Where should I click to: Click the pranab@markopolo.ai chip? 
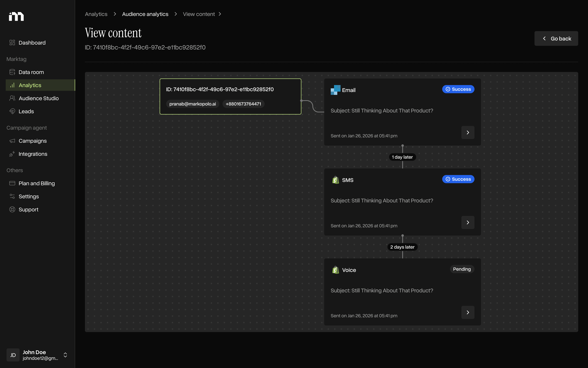[192, 104]
